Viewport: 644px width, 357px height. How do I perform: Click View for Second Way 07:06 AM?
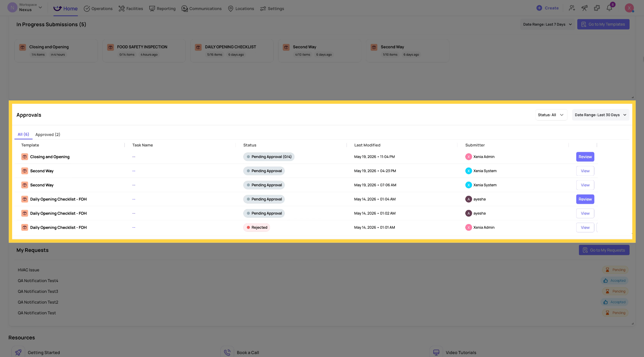[585, 185]
